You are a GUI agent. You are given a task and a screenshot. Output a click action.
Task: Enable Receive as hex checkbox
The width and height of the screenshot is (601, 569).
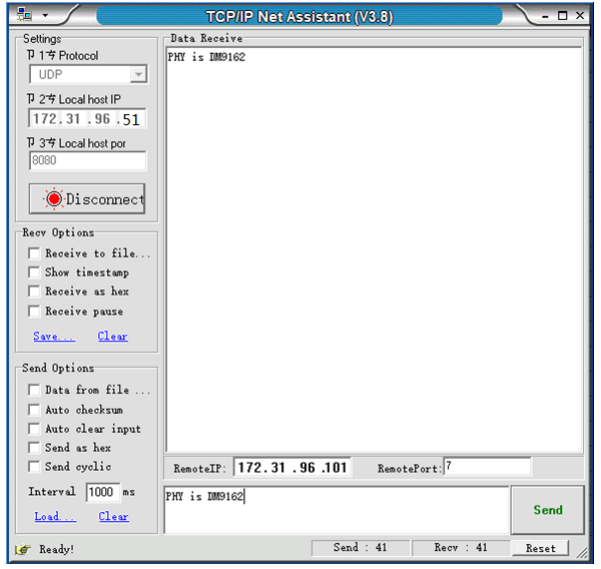point(34,291)
